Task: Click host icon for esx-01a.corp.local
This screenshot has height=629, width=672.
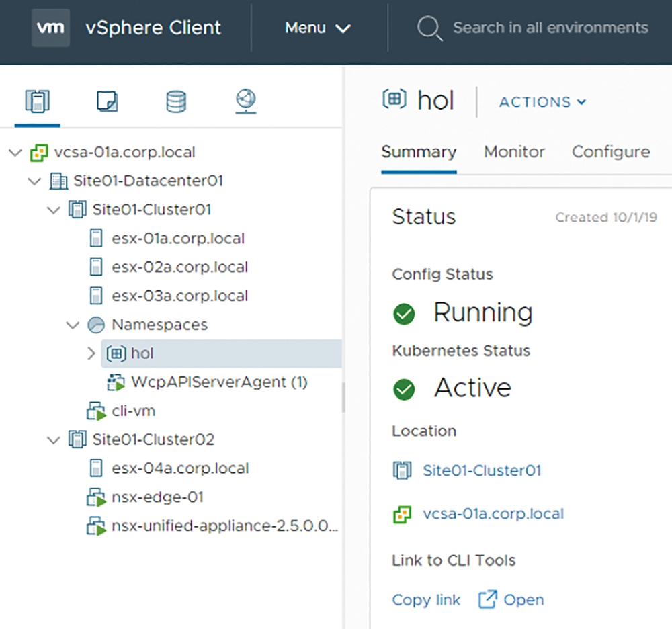Action: (96, 239)
